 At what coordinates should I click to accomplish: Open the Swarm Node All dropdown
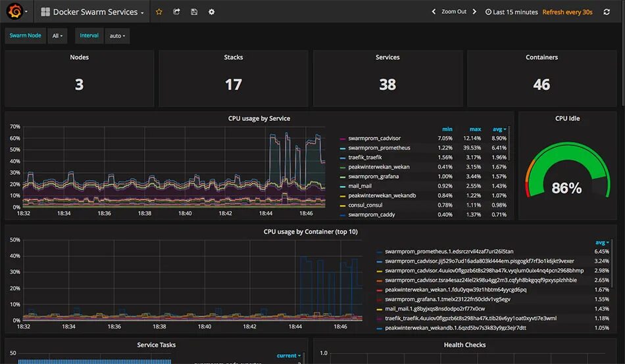coord(57,36)
